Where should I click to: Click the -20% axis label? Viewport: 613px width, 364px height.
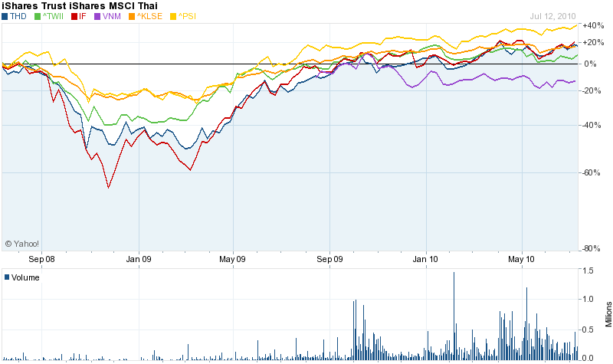[x=592, y=90]
